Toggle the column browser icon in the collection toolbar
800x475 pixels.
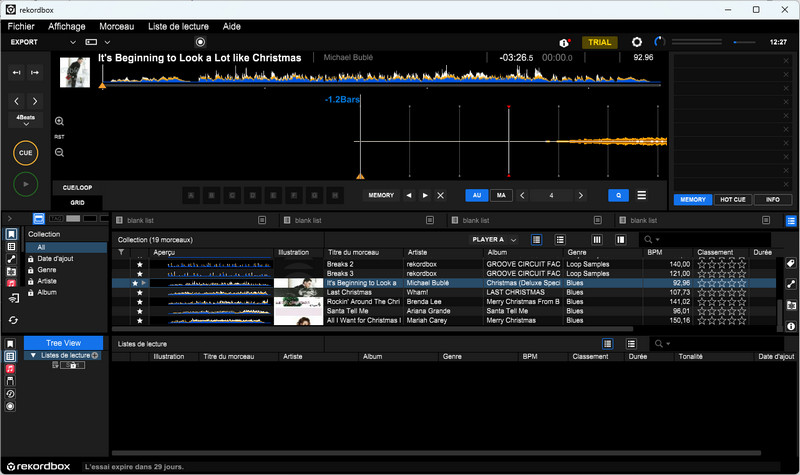(597, 240)
